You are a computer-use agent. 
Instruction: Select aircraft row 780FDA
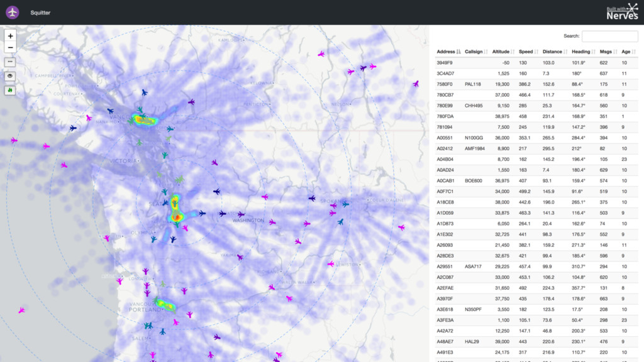coord(536,116)
